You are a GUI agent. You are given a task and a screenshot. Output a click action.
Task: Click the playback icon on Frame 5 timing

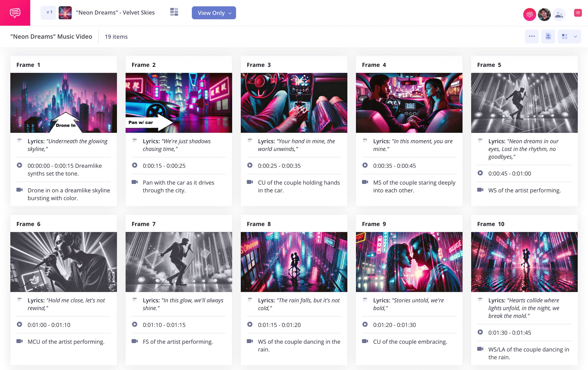click(x=481, y=173)
